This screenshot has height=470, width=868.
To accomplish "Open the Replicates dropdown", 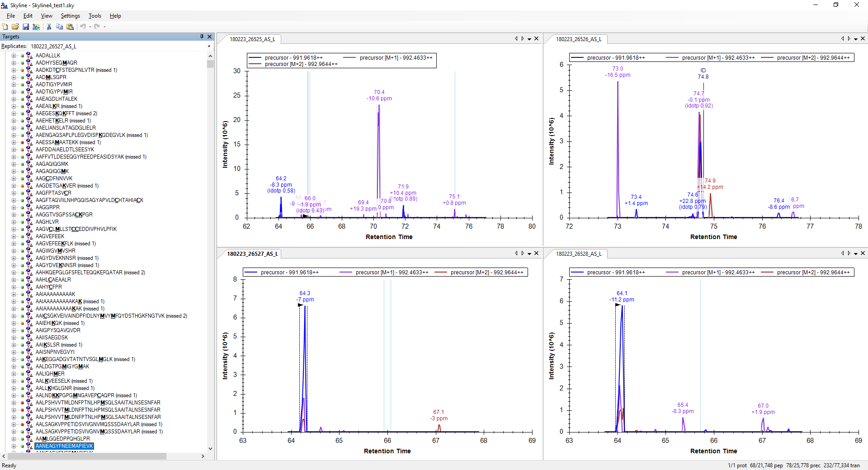I will 209,47.
